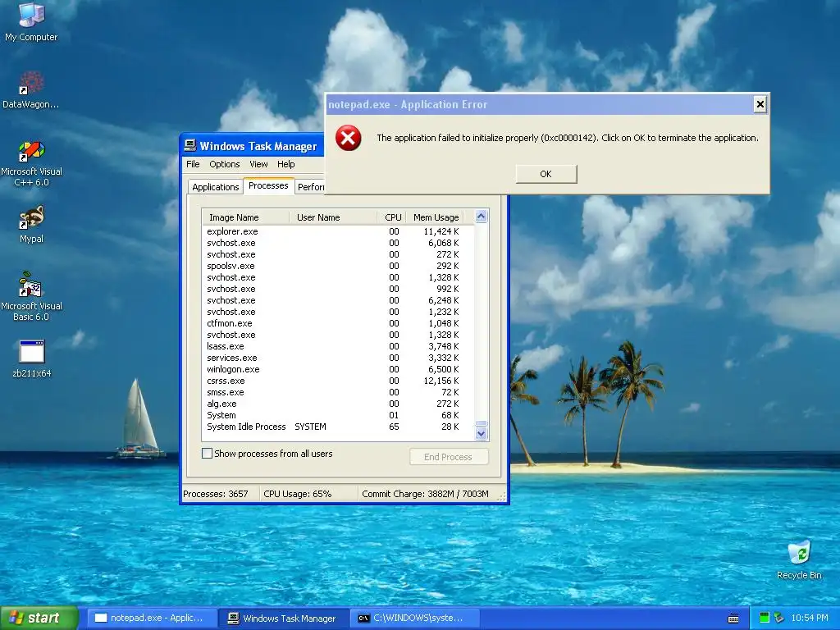Switch to notepad.exe error taskbar button

(x=152, y=618)
